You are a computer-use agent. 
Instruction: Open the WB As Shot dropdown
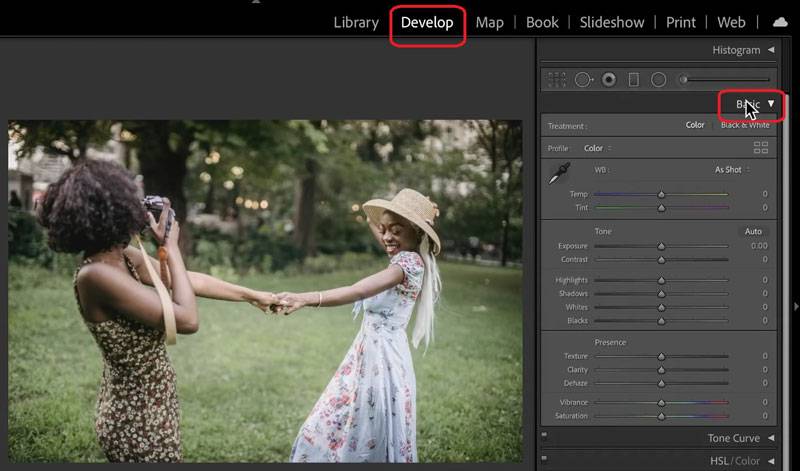click(732, 170)
